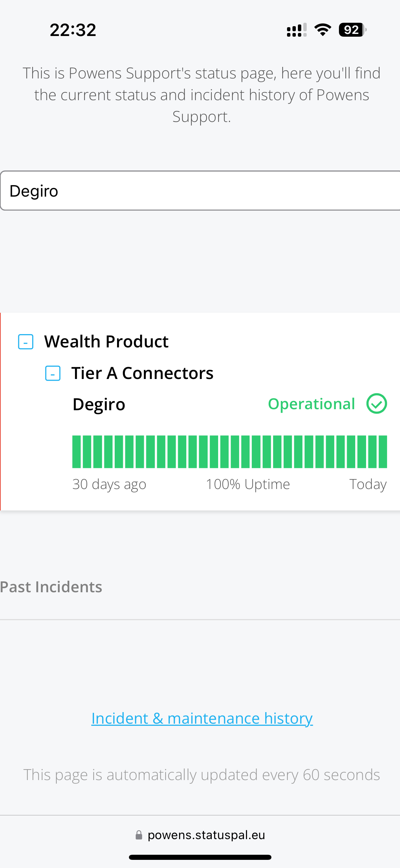The image size is (400, 868).
Task: Click the Degiro search field
Action: pyautogui.click(x=200, y=191)
